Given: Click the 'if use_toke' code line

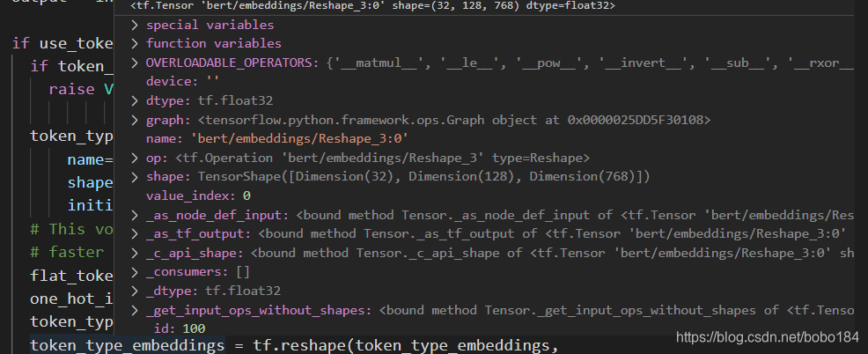Looking at the screenshot, I should tap(63, 43).
